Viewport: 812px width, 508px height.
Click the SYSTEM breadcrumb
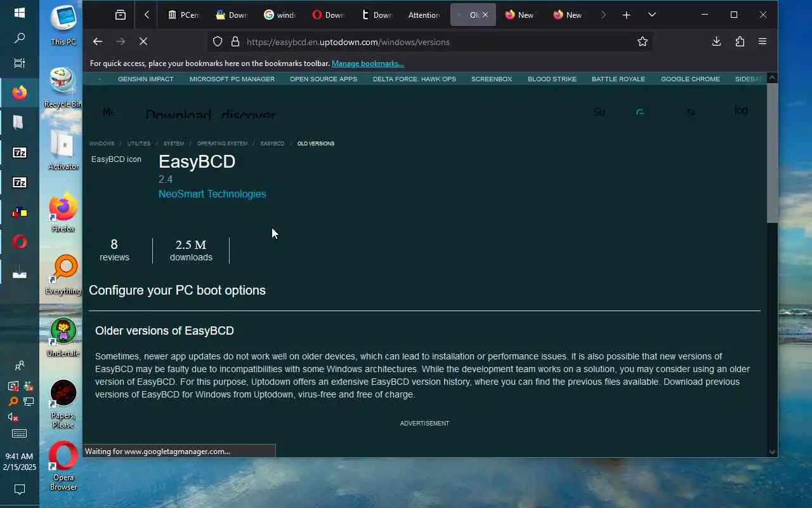174,144
